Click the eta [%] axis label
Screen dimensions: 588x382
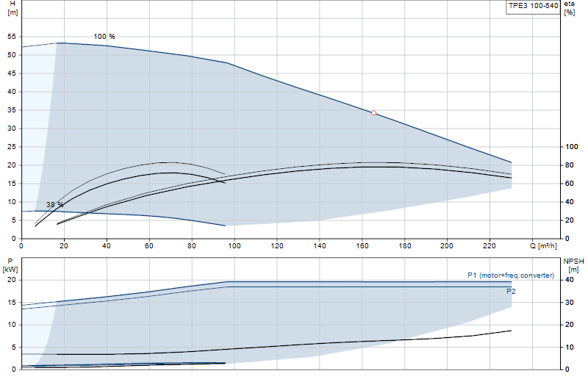(569, 8)
